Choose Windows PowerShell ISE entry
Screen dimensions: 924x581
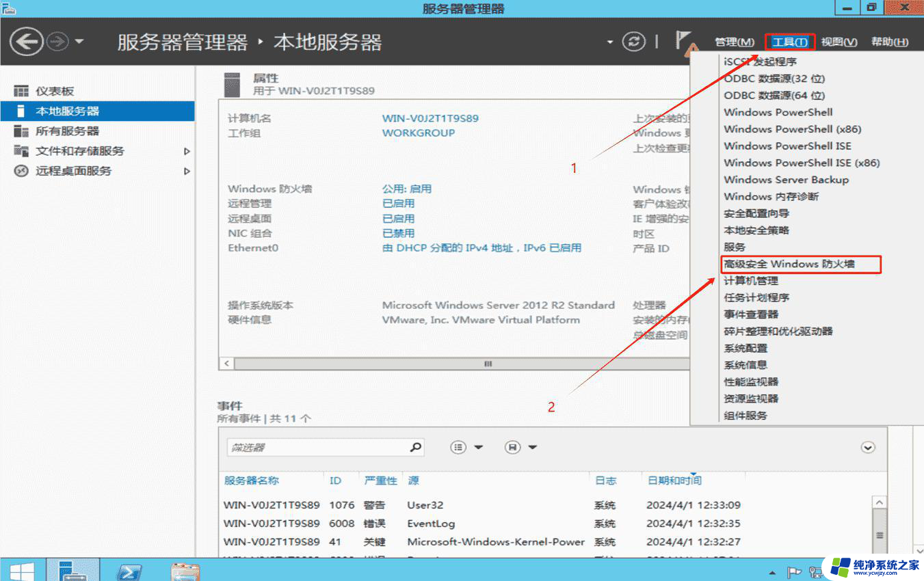point(789,146)
